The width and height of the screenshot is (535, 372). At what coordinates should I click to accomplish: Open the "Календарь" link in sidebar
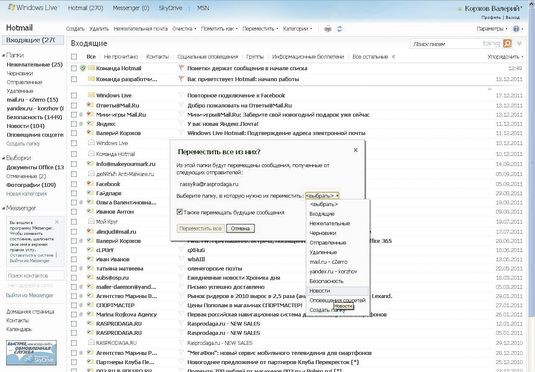[19, 329]
